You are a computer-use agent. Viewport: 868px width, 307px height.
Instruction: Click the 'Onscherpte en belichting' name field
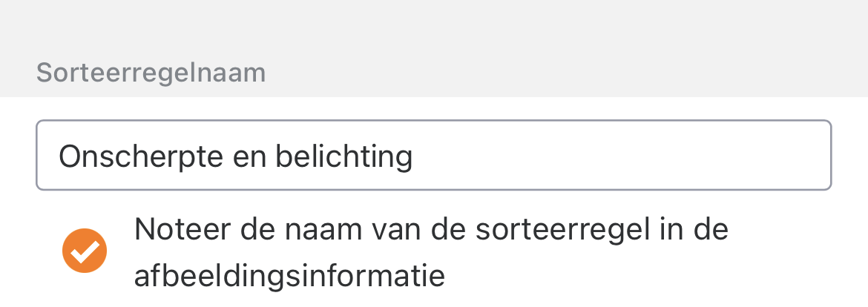pos(433,156)
